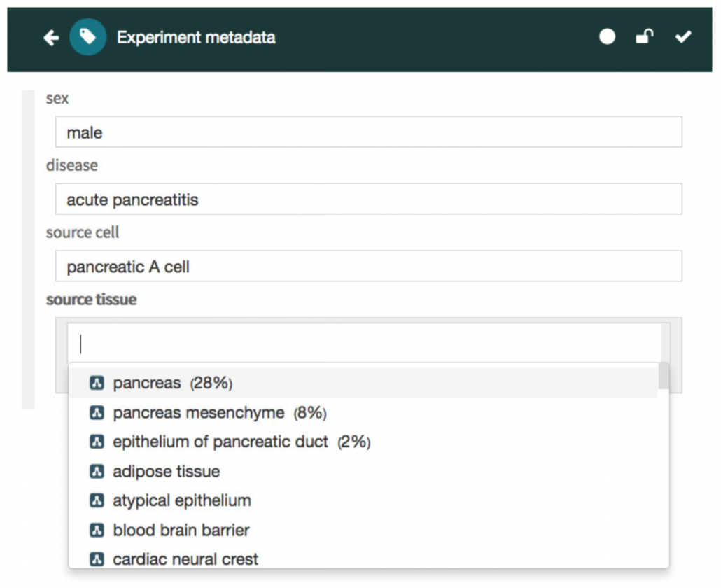Click the source cell field label

[83, 232]
